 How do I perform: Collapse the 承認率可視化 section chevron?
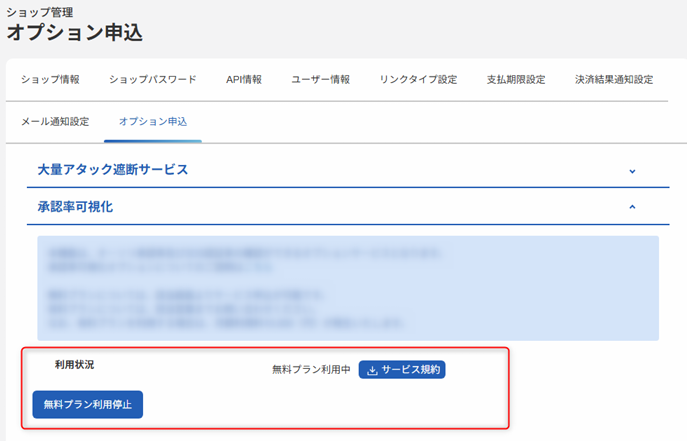tap(632, 207)
